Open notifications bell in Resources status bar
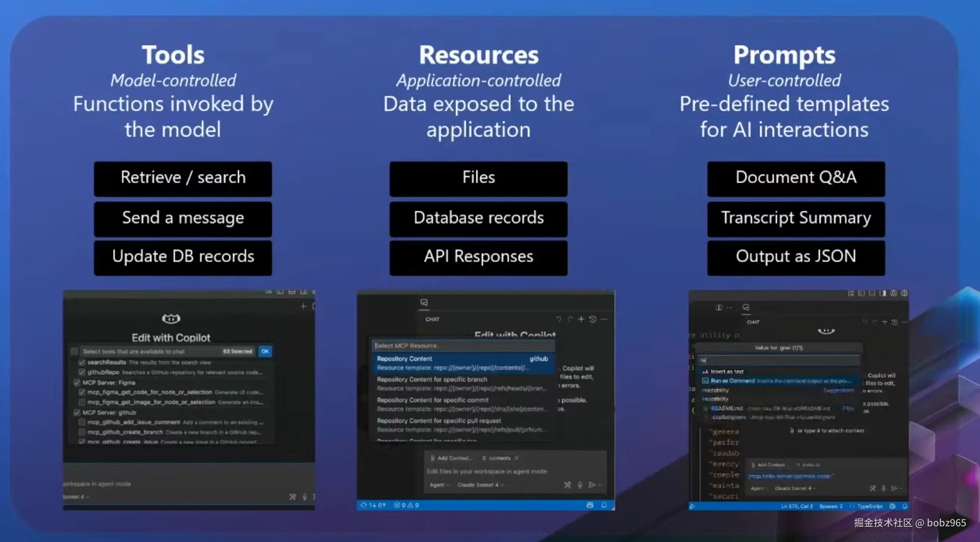Image resolution: width=980 pixels, height=542 pixels. (x=604, y=505)
